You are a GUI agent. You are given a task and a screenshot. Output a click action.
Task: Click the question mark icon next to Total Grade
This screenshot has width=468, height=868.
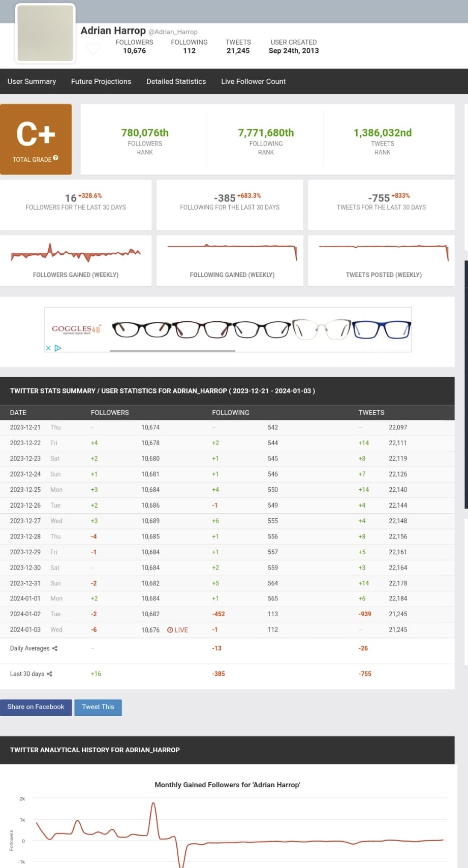pyautogui.click(x=56, y=158)
